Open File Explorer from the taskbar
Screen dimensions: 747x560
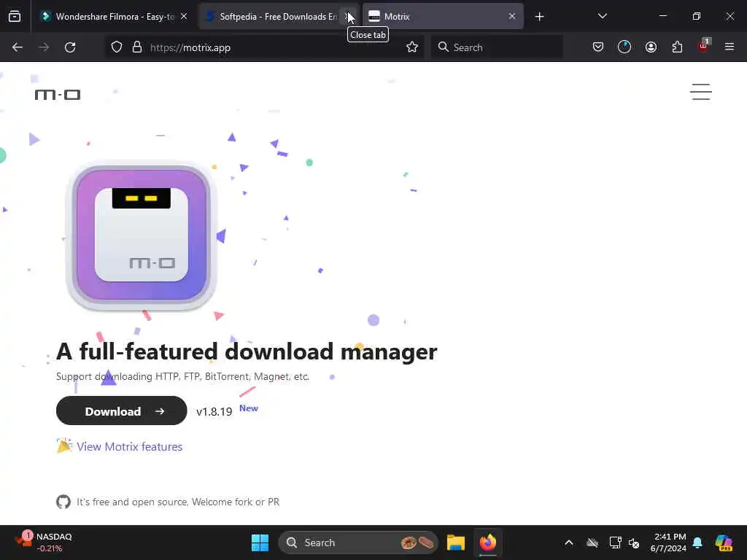(x=455, y=542)
